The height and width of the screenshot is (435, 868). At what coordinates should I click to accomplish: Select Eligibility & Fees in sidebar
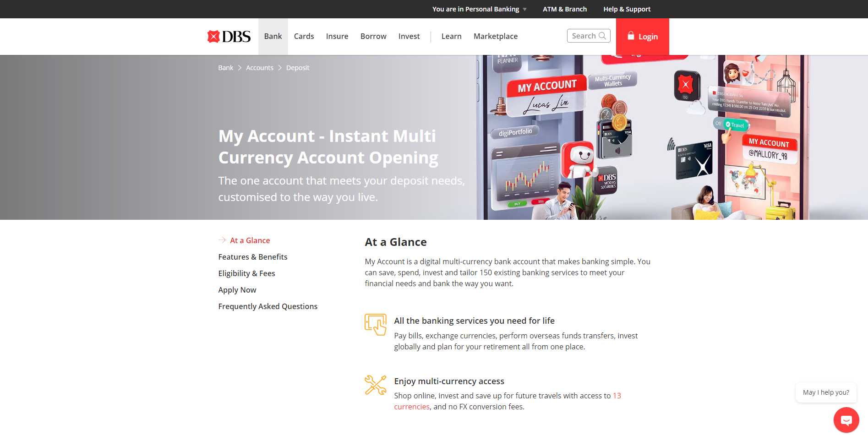click(246, 273)
